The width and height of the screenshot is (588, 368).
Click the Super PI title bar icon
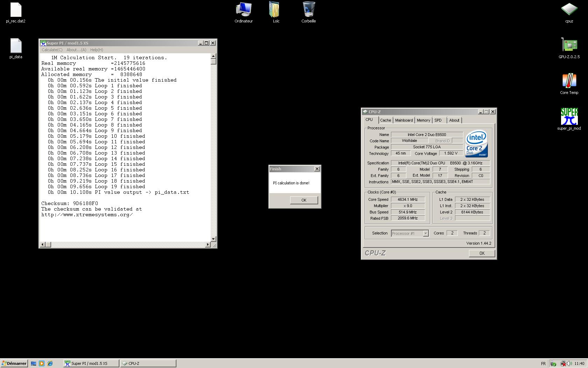pyautogui.click(x=43, y=43)
